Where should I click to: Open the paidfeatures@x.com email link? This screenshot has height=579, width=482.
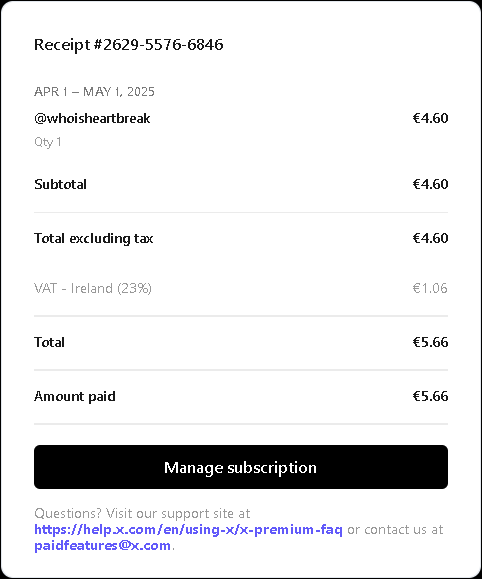point(102,546)
